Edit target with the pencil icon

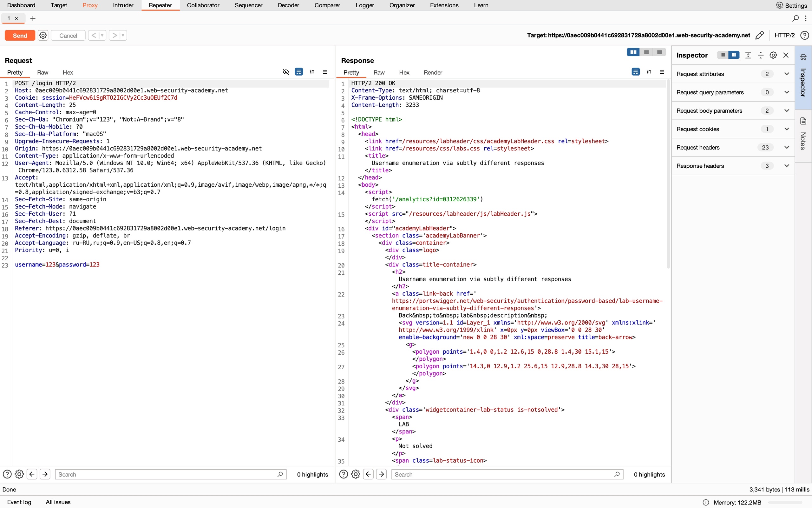click(760, 35)
